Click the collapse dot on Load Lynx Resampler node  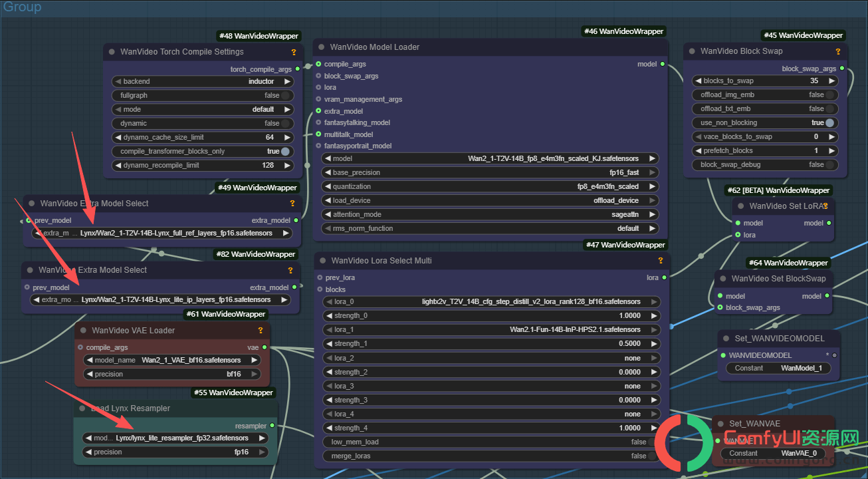point(82,408)
